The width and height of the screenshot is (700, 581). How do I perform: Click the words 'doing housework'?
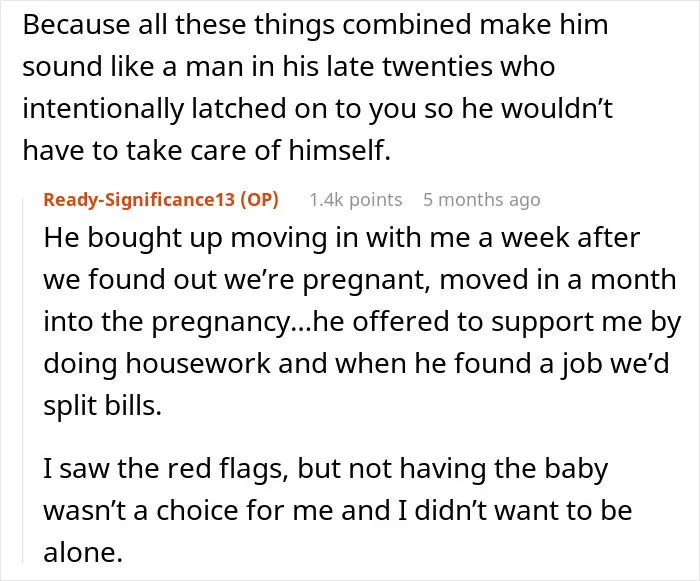point(157,364)
